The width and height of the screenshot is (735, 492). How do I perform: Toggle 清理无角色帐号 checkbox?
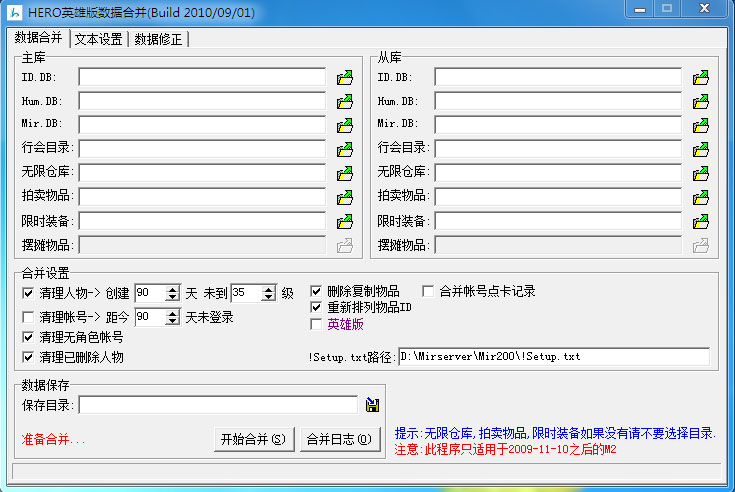(x=28, y=337)
